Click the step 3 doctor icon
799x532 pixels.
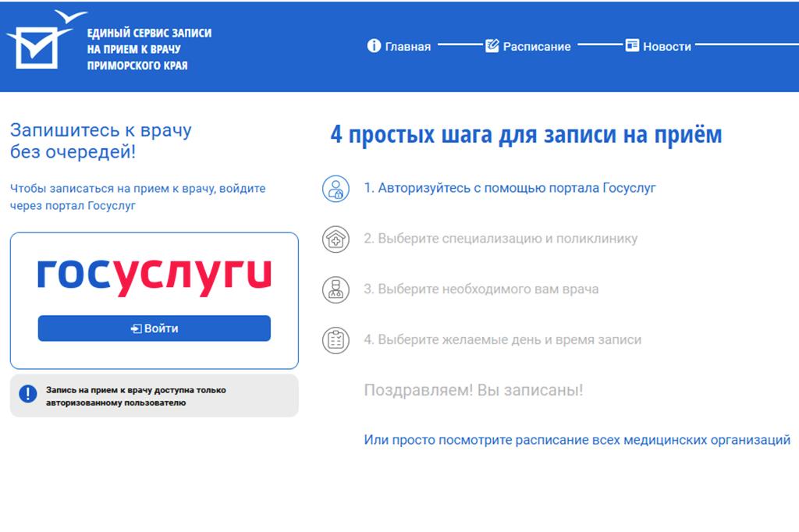point(336,289)
